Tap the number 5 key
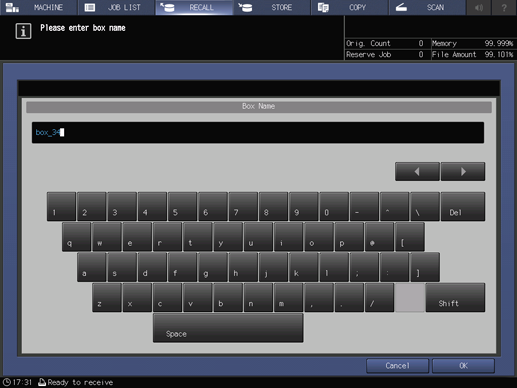 point(183,206)
